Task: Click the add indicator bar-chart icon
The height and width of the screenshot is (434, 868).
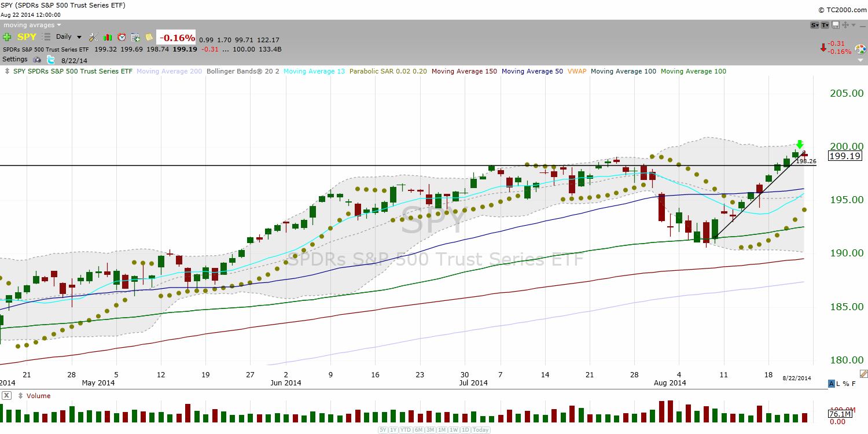Action: tap(108, 37)
